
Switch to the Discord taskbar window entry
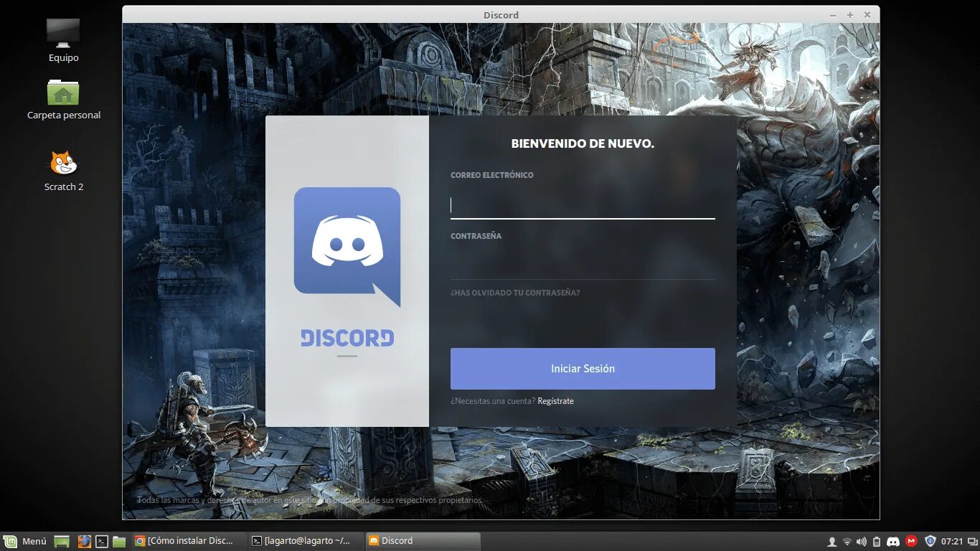coord(422,542)
